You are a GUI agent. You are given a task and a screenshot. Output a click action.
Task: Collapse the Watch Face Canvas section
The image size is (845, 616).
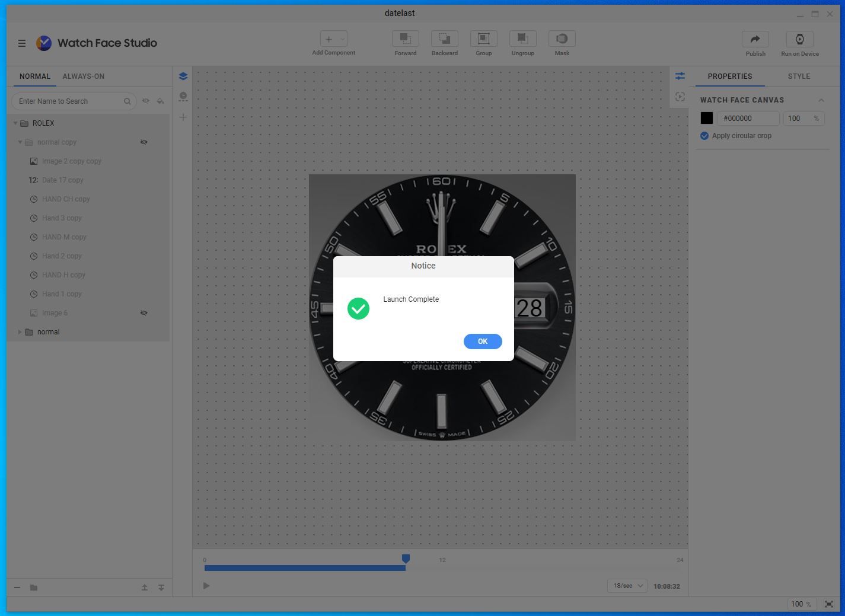(821, 100)
